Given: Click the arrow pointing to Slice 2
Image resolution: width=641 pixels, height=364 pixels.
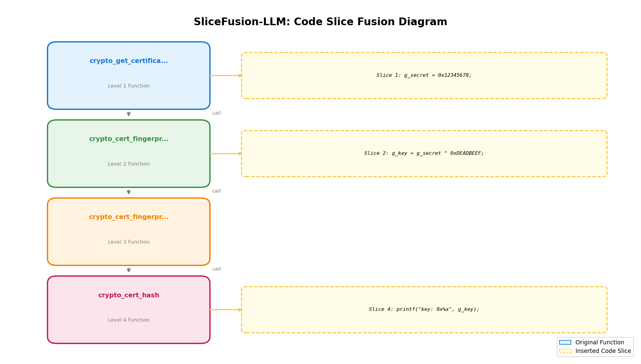Looking at the screenshot, I should [x=225, y=154].
